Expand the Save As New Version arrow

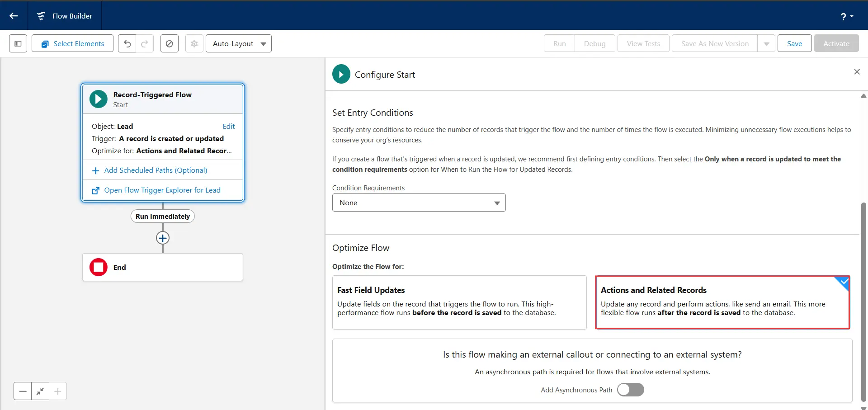(x=766, y=43)
